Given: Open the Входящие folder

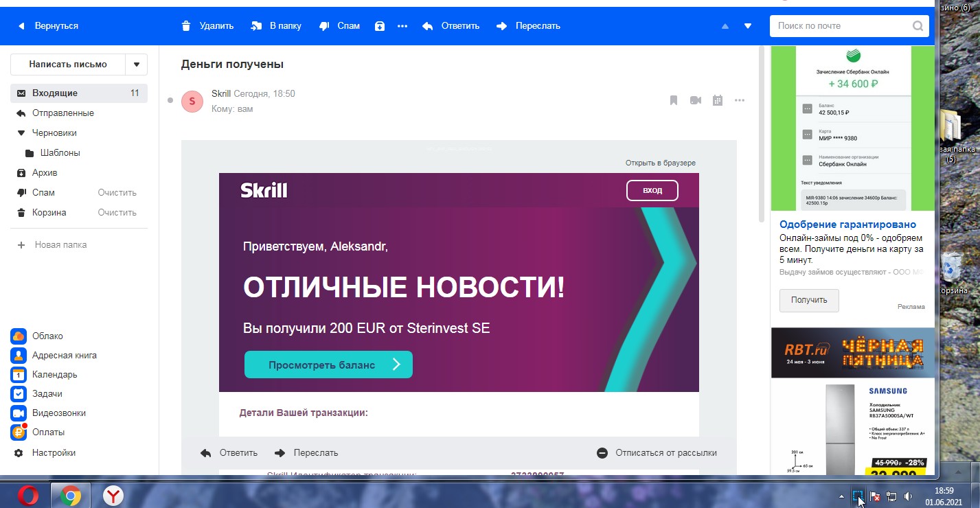Looking at the screenshot, I should pyautogui.click(x=79, y=93).
